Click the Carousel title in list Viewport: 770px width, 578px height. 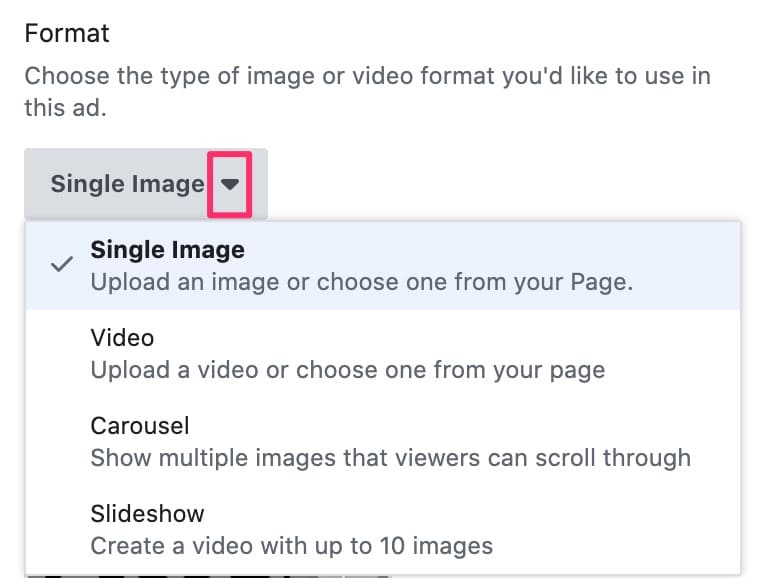(x=140, y=426)
